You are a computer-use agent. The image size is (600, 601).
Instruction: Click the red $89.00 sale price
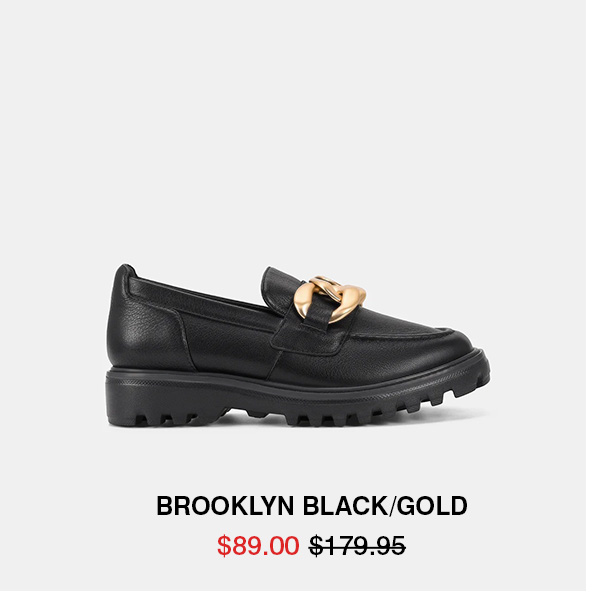point(258,545)
